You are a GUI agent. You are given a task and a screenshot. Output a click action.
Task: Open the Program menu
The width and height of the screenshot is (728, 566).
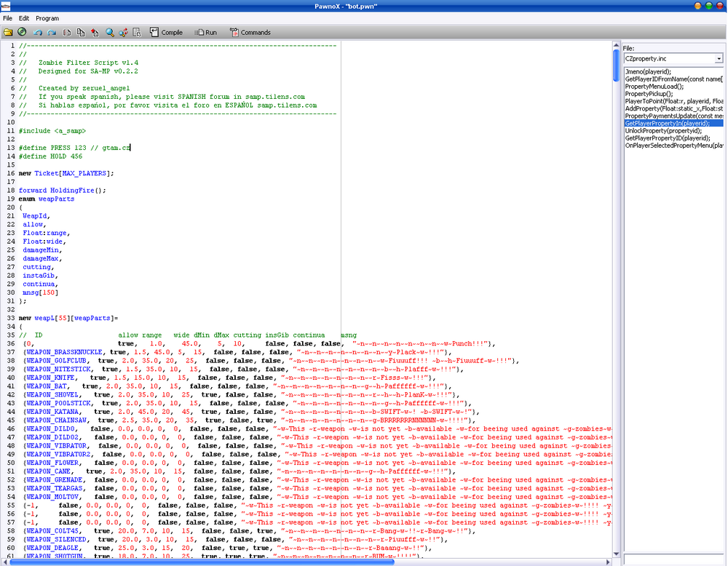47,18
